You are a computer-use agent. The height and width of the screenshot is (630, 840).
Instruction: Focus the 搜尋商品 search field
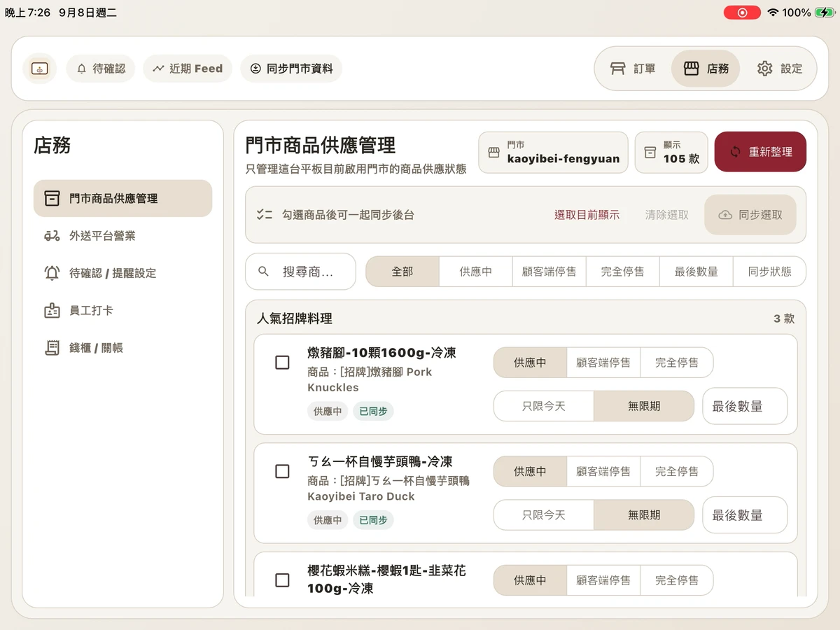(x=300, y=272)
